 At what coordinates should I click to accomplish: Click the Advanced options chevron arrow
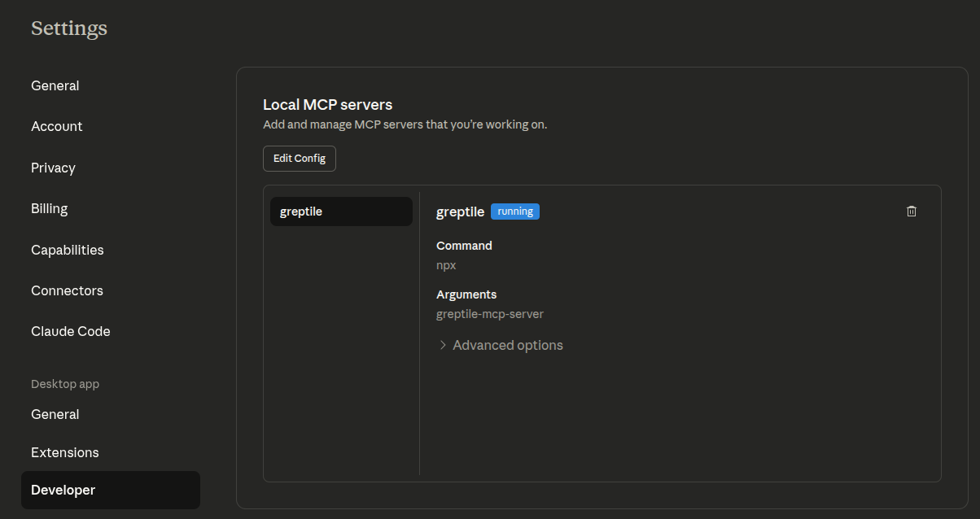(x=442, y=345)
